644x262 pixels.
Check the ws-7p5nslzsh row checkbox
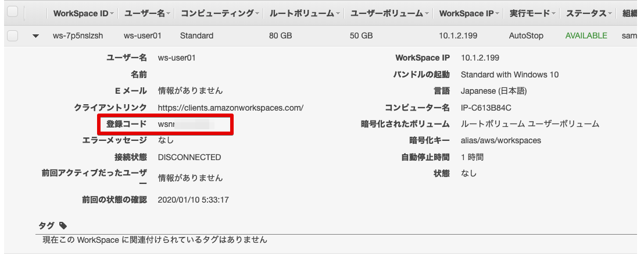coord(13,36)
